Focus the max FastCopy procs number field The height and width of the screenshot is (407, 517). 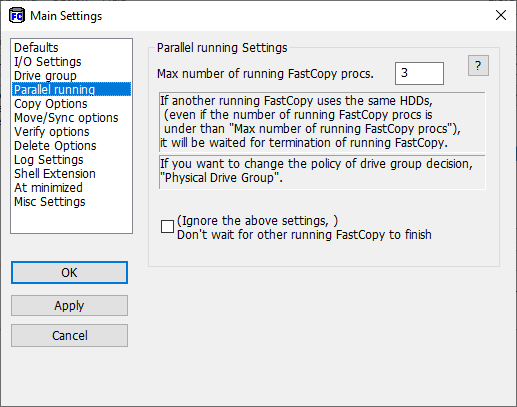[x=419, y=73]
